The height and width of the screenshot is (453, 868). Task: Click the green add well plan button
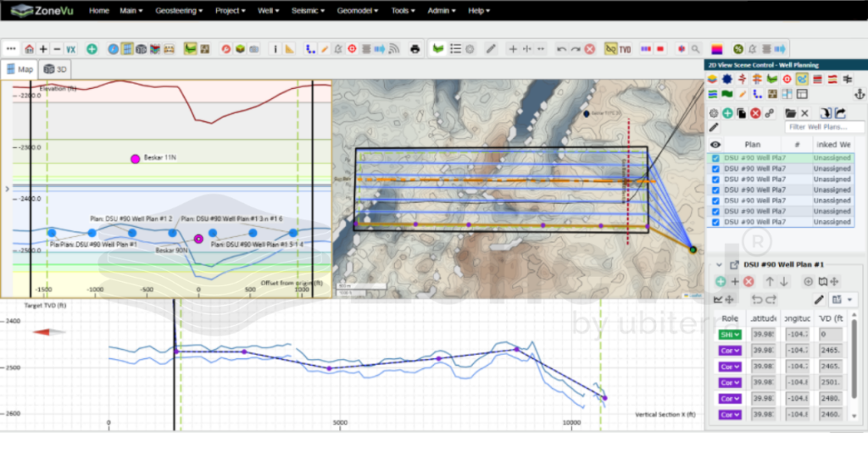point(727,113)
